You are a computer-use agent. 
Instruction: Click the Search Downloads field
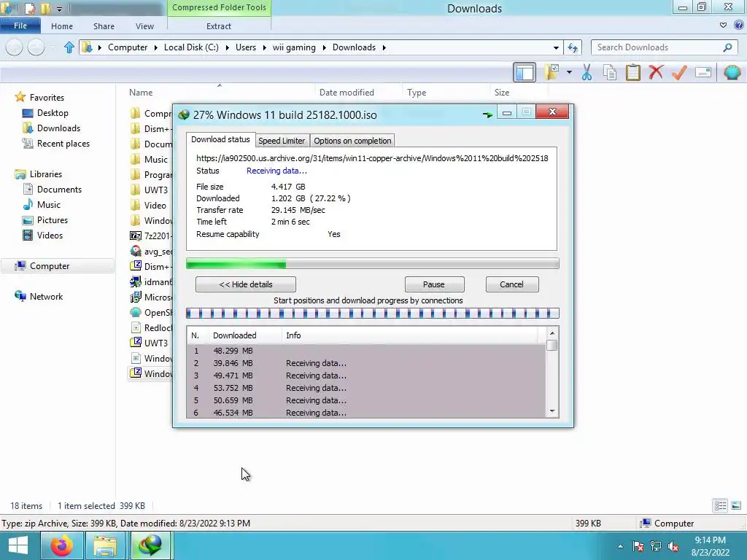click(664, 47)
